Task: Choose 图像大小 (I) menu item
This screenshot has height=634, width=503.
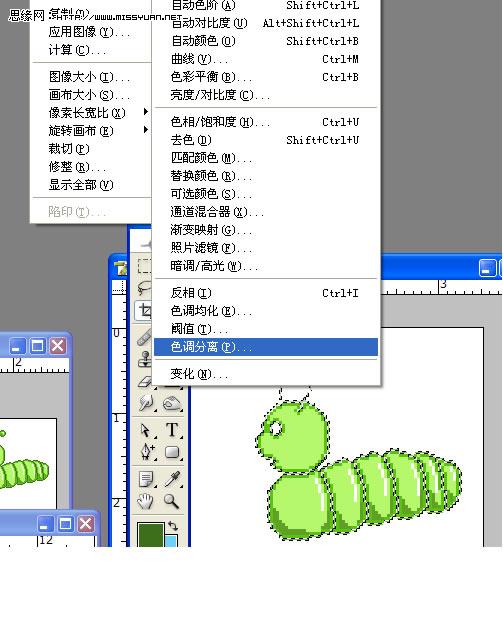Action: [x=91, y=77]
